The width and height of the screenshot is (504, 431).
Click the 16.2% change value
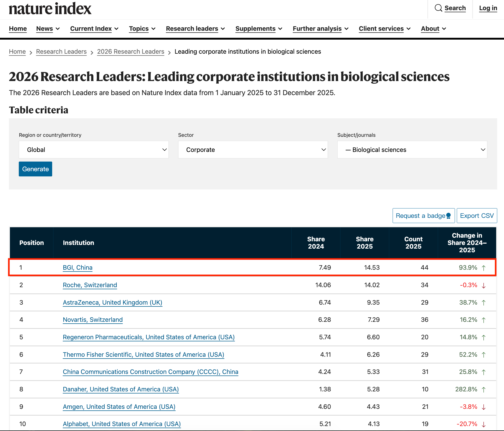coord(469,320)
